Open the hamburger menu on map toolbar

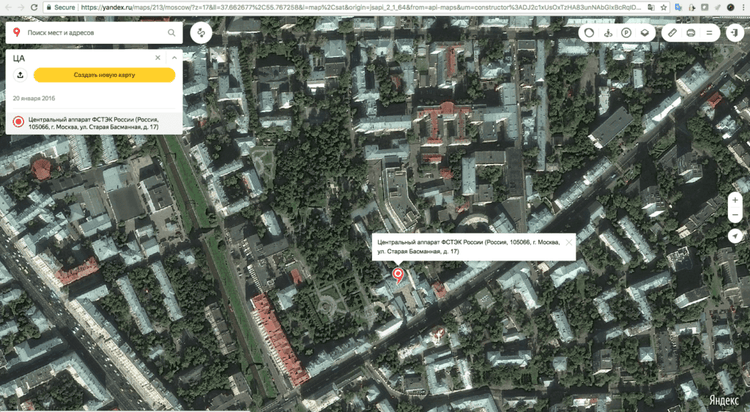pyautogui.click(x=709, y=33)
